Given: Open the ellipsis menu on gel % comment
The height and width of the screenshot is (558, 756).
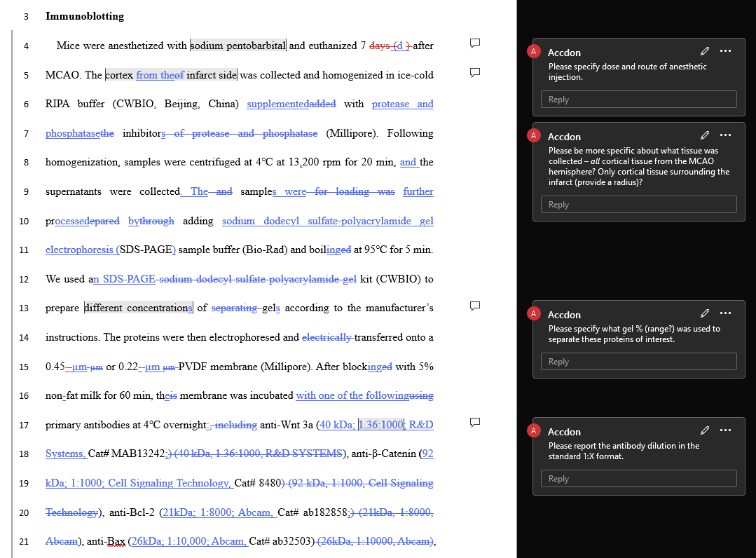Looking at the screenshot, I should (x=725, y=313).
